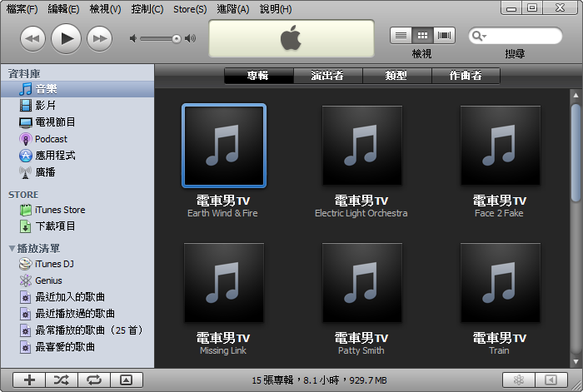Open 最近加入的歌曲 smart playlist
The image size is (583, 392).
point(77,297)
